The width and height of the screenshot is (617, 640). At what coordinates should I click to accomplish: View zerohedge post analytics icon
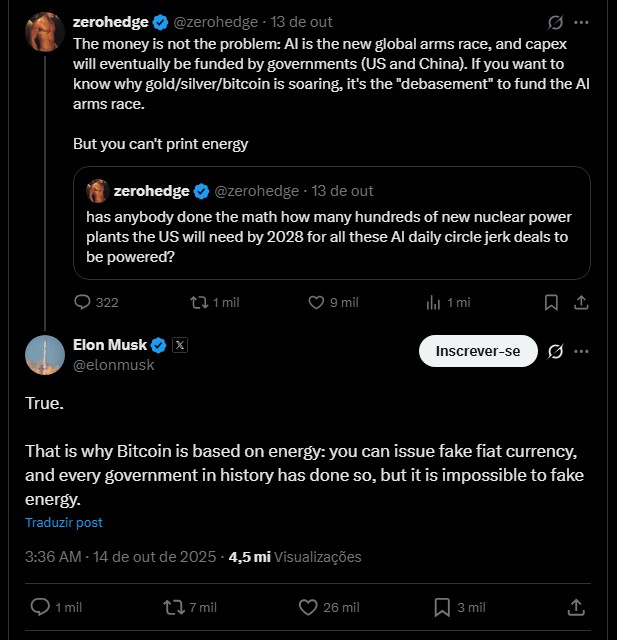click(434, 302)
